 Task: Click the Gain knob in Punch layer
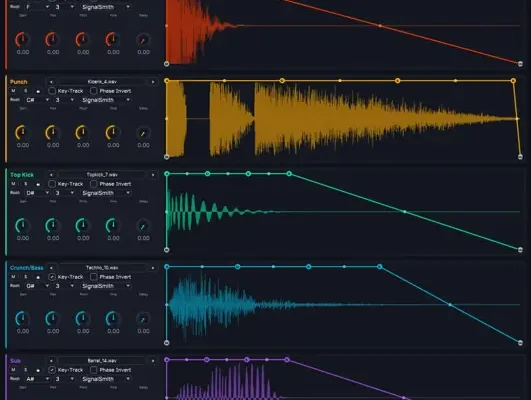[x=22, y=132]
